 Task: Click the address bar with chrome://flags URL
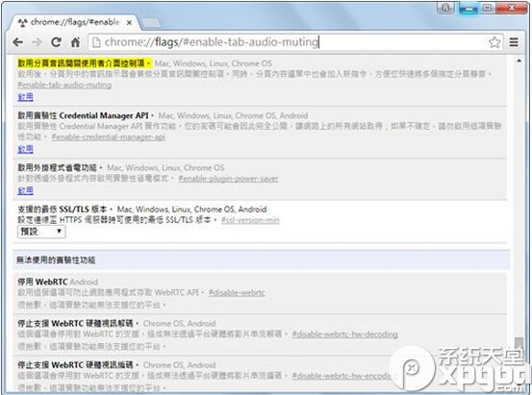(x=294, y=42)
